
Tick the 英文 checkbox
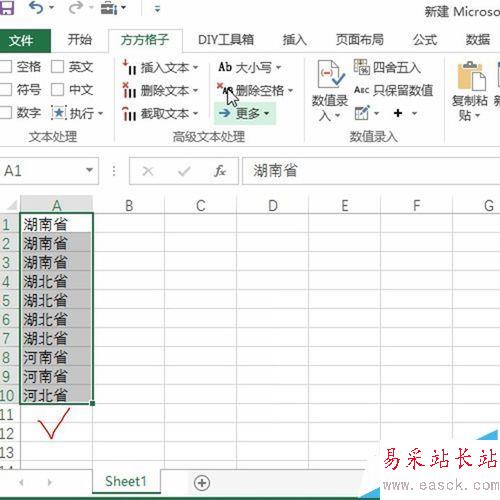[57, 67]
